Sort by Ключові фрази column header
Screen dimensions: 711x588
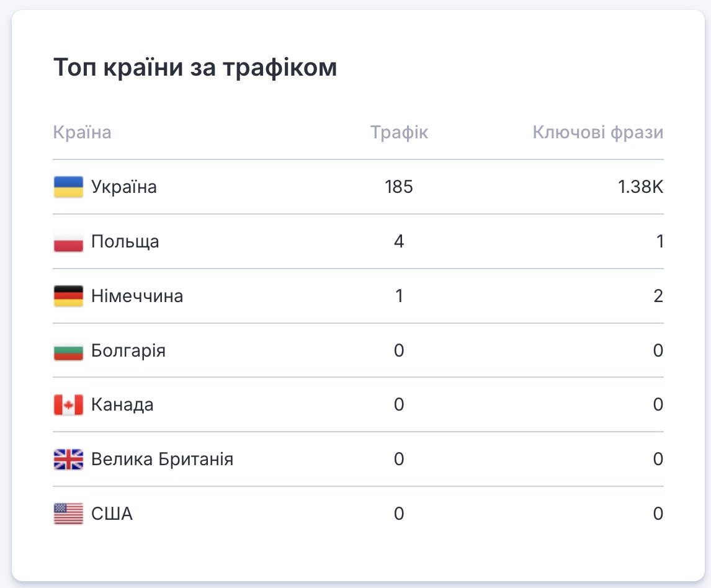pos(597,132)
